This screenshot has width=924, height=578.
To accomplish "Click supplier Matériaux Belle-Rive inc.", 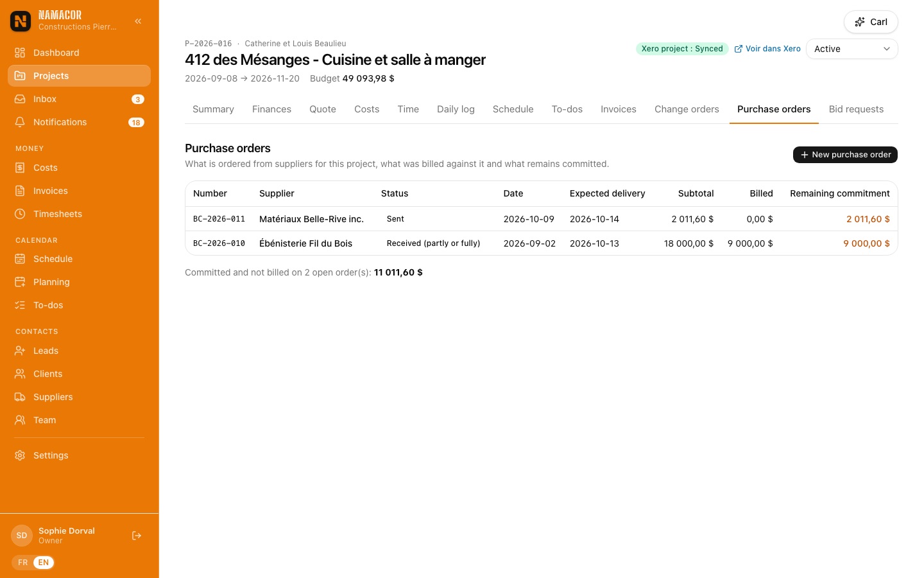I will coord(311,219).
